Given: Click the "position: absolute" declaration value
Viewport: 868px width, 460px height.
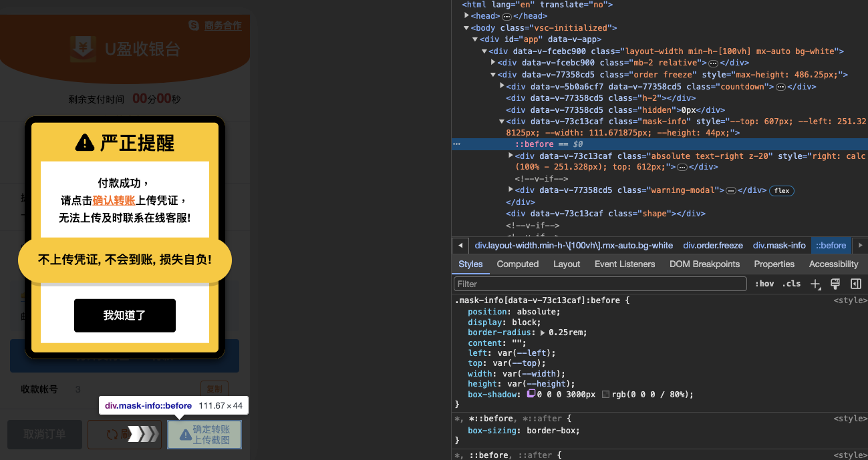Looking at the screenshot, I should tap(538, 311).
